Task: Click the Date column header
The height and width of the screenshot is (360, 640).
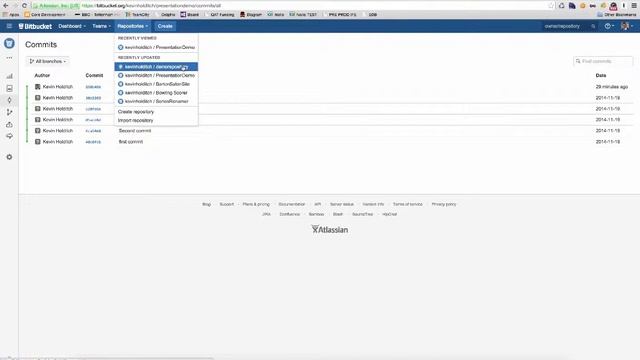Action: tap(601, 76)
